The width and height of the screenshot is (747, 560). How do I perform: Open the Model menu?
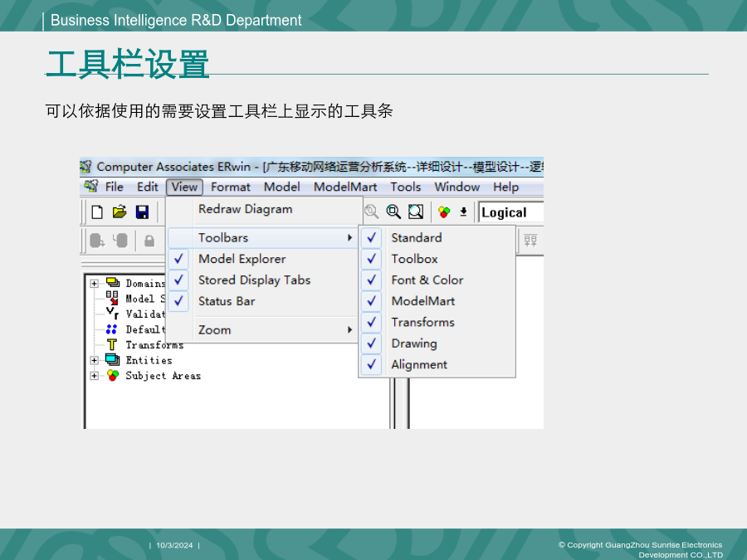coord(282,187)
